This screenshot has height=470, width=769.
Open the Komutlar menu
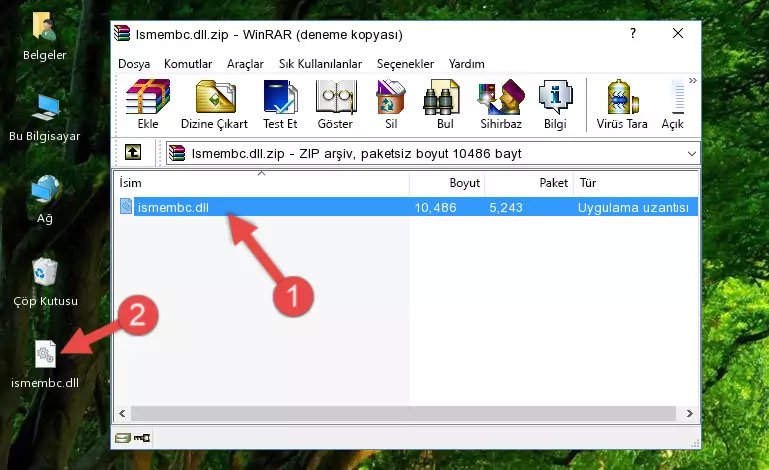[x=188, y=64]
